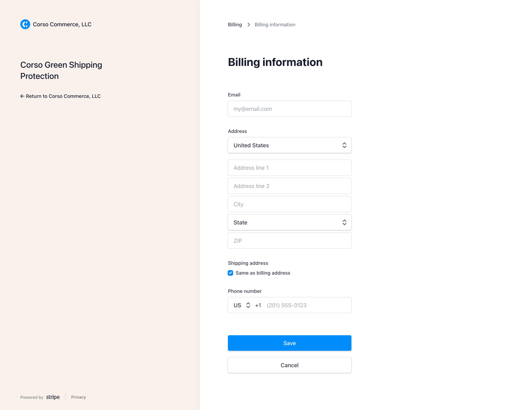This screenshot has width=532, height=410.
Task: Click the Email address input field
Action: [x=290, y=109]
